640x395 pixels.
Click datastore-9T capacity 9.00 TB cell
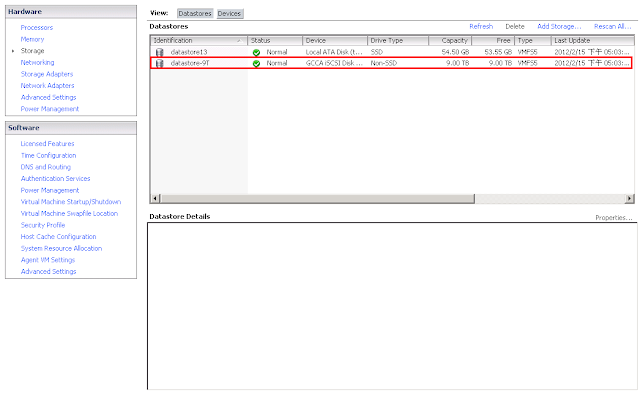(x=458, y=63)
